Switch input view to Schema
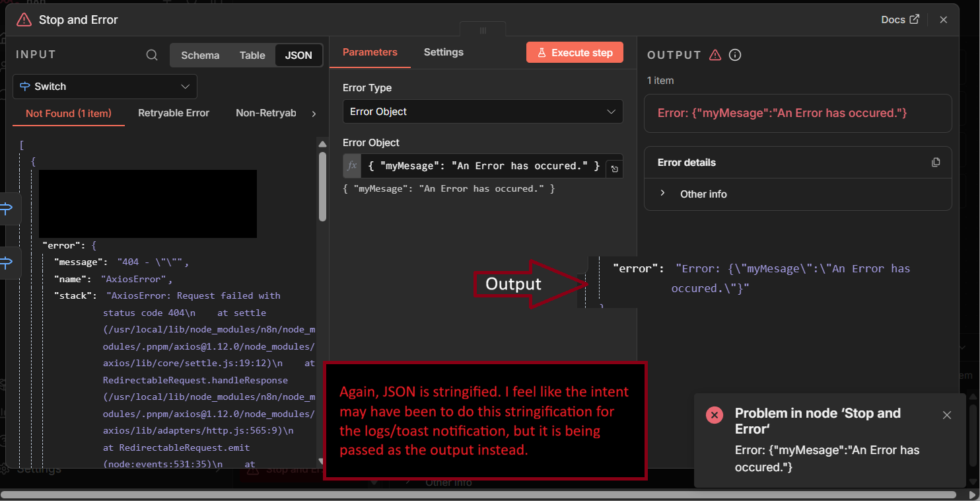The image size is (980, 501). pos(200,56)
